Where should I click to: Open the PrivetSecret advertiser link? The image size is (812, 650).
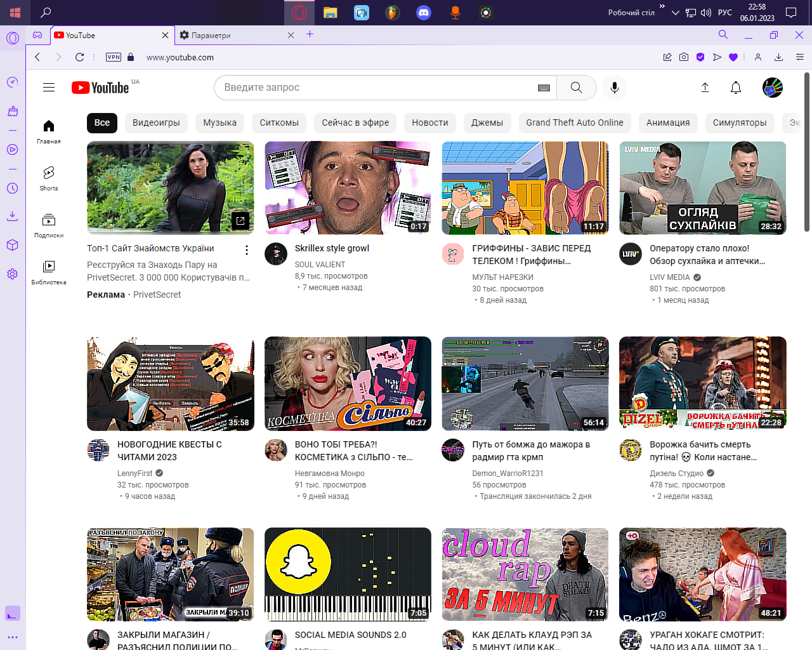point(157,295)
